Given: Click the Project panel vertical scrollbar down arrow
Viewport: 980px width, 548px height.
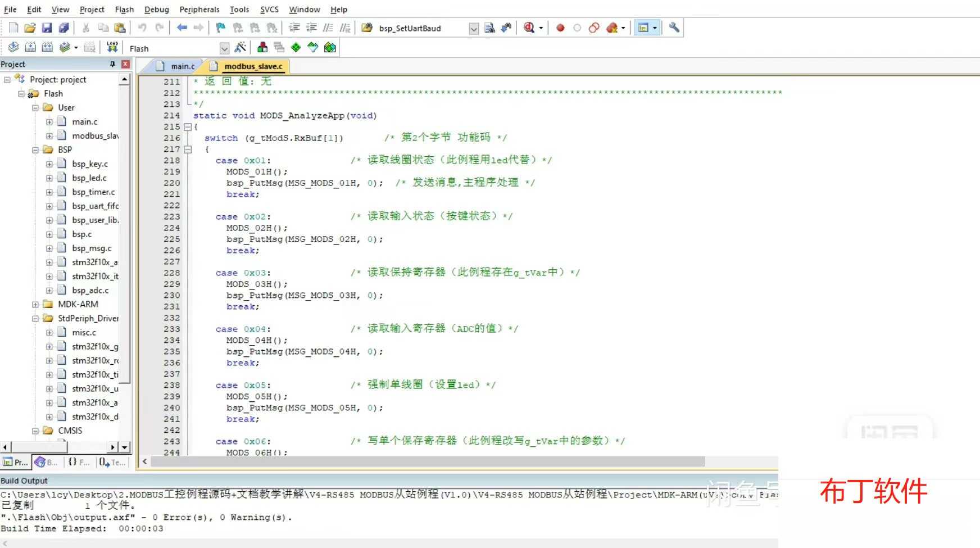Looking at the screenshot, I should [125, 447].
